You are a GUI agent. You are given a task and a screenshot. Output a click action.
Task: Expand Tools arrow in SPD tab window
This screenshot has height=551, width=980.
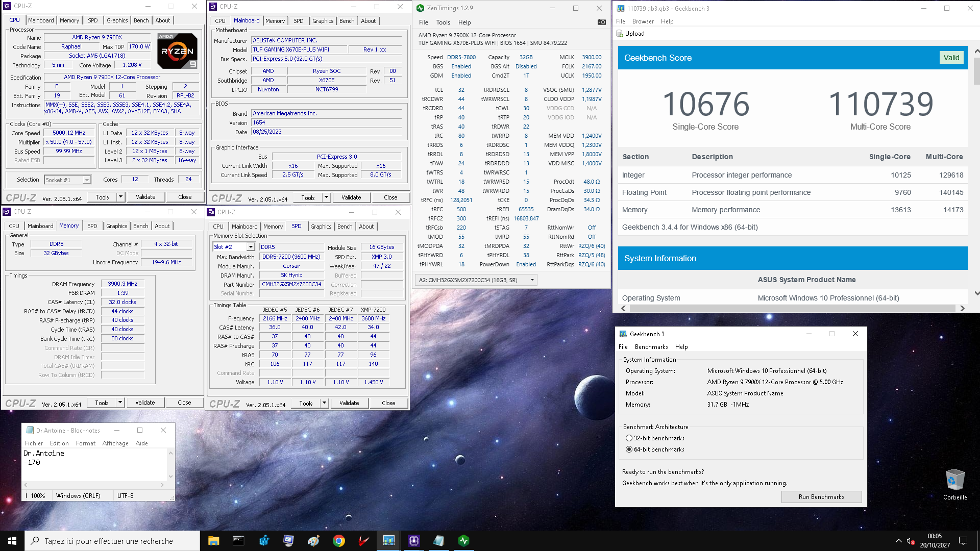pyautogui.click(x=325, y=403)
